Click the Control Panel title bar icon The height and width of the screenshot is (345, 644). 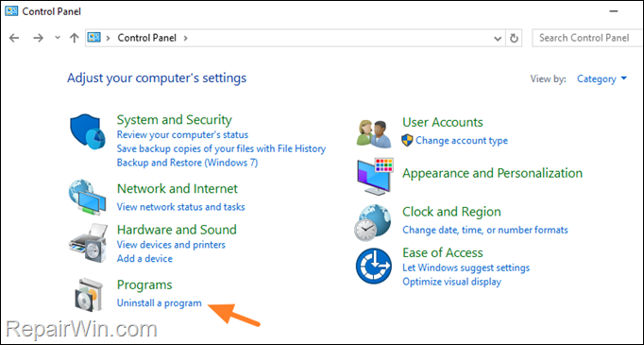[11, 11]
